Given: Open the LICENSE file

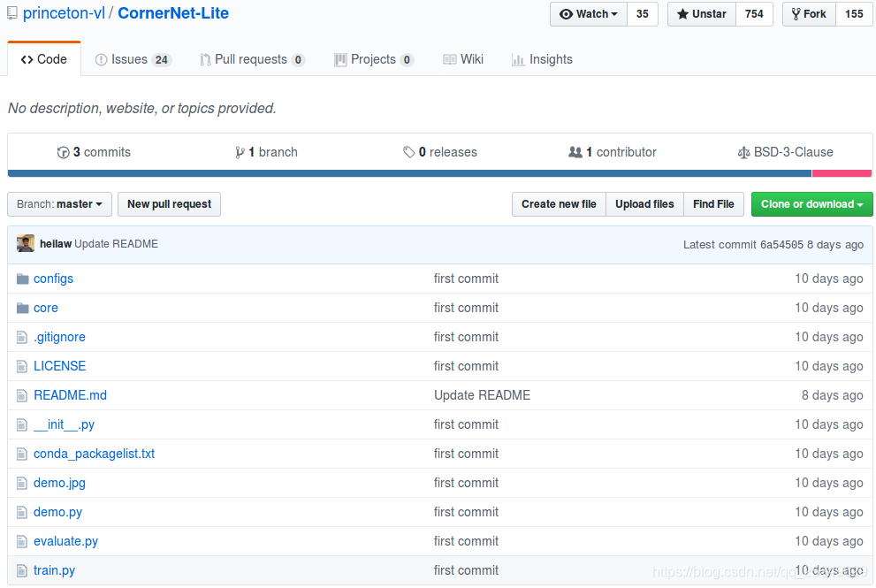Looking at the screenshot, I should coord(60,366).
